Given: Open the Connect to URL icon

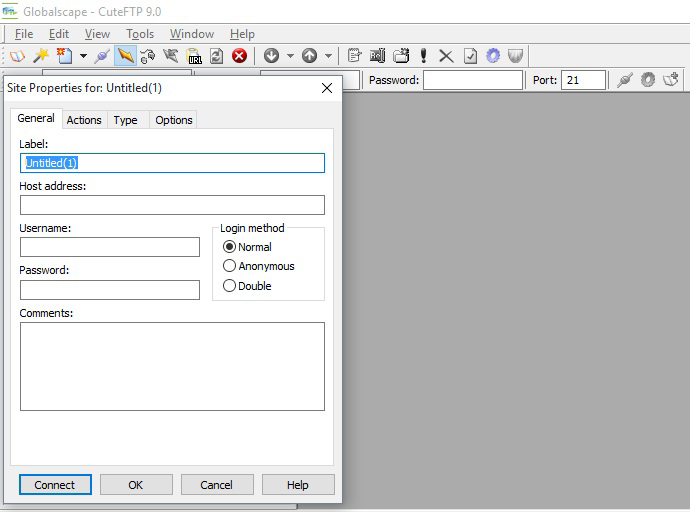Looking at the screenshot, I should 194,56.
